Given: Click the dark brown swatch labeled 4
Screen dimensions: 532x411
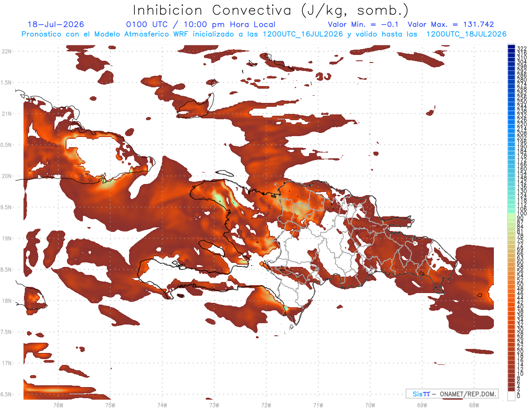Looking at the screenshot, I should coord(512,386).
